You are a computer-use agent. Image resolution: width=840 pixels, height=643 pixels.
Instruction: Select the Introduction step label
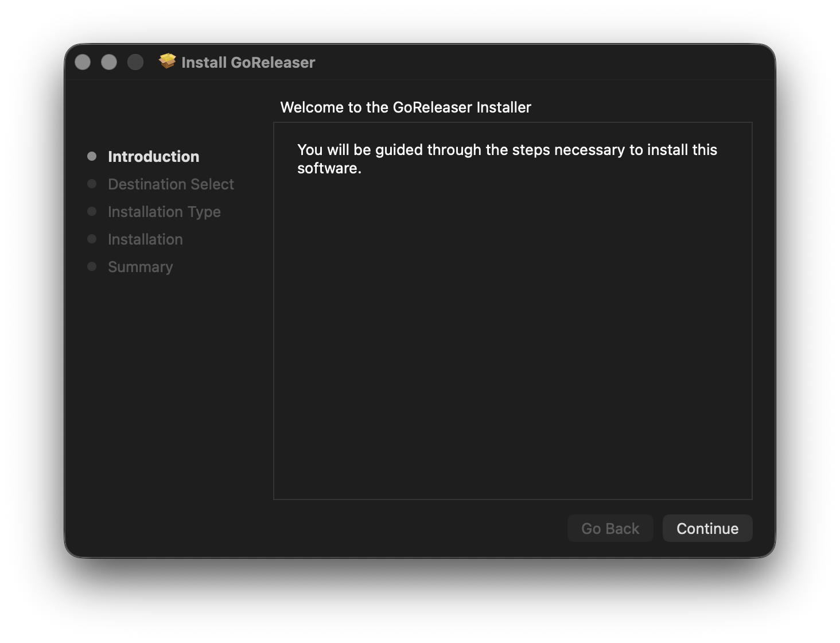tap(153, 157)
